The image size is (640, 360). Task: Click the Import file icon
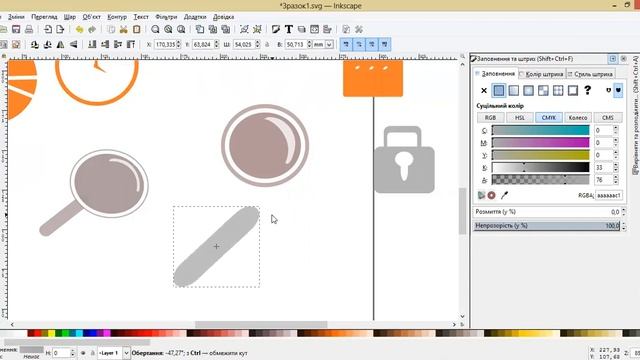click(x=48, y=29)
